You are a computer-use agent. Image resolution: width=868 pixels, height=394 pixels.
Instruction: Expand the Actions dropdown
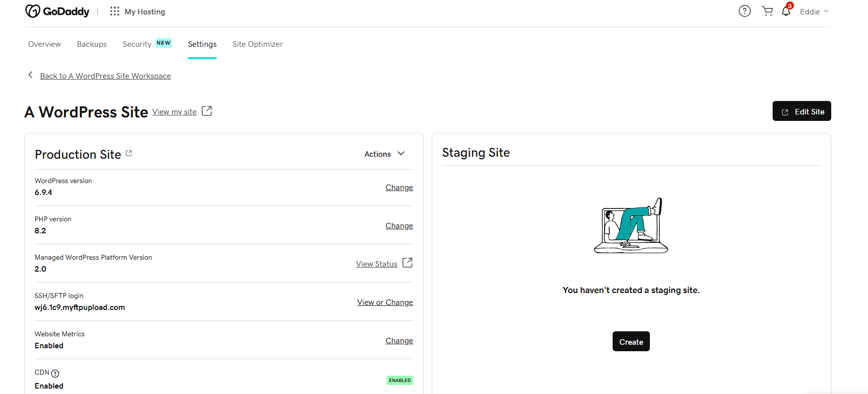(385, 154)
